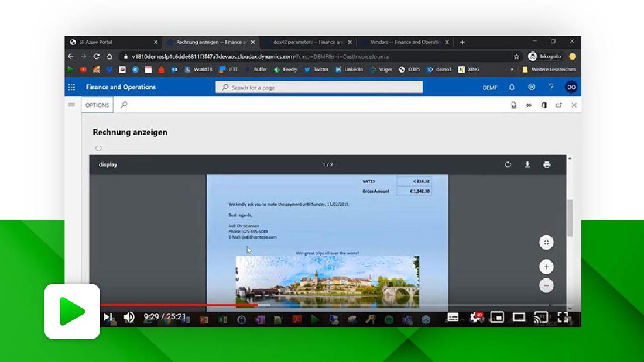Open the attachments document icon
The height and width of the screenshot is (362, 644).
tap(514, 105)
